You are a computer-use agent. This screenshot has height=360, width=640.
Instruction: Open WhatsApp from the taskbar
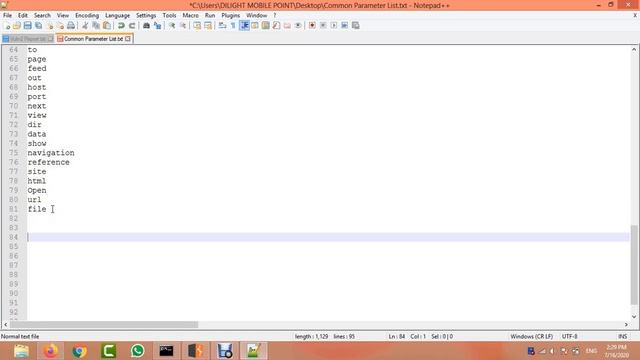click(x=138, y=351)
